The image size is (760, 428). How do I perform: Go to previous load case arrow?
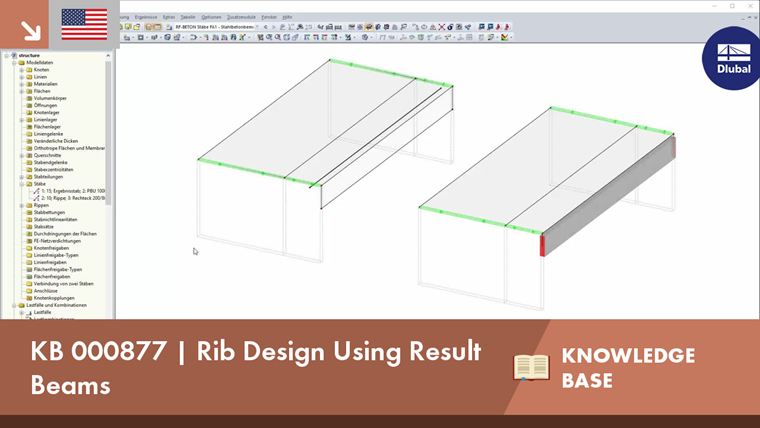click(266, 27)
